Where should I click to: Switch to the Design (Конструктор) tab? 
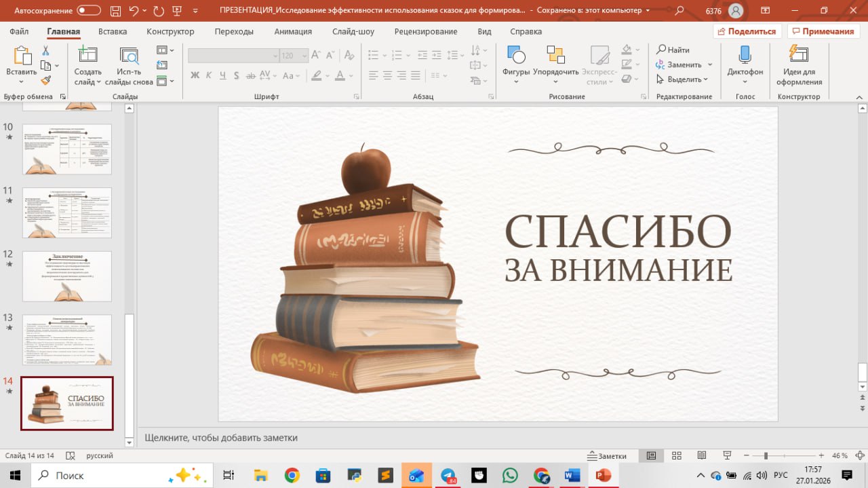(170, 31)
